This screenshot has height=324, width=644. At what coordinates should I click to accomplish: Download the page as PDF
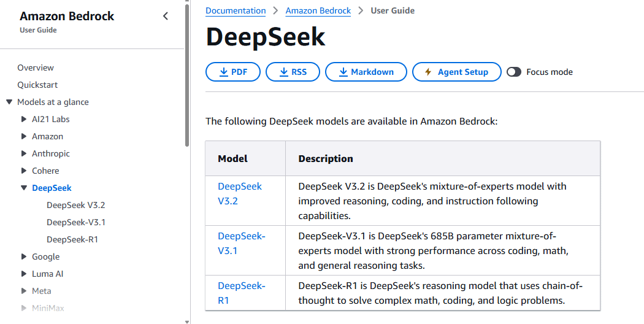233,72
